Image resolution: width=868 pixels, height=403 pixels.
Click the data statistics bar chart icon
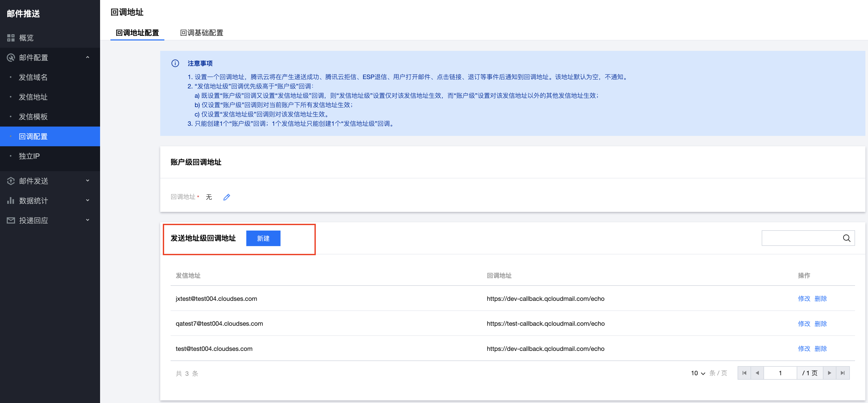point(11,200)
